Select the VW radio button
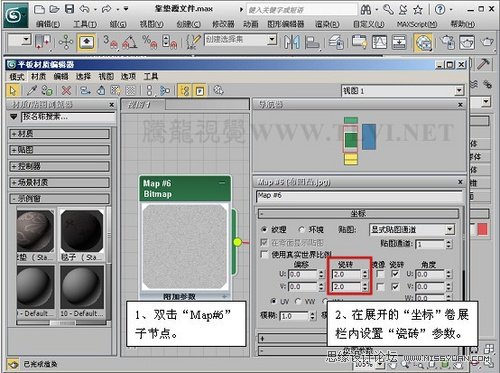The image size is (500, 373). [x=298, y=301]
